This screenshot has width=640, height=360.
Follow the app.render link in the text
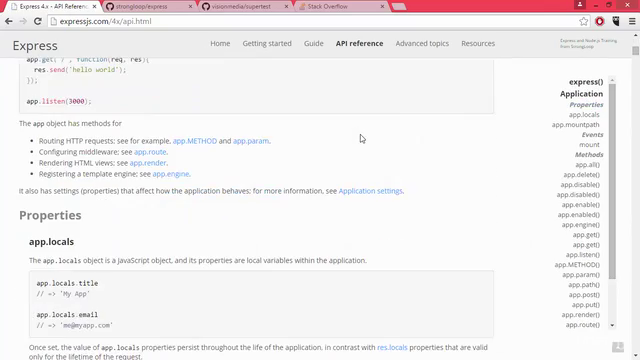pos(148,163)
